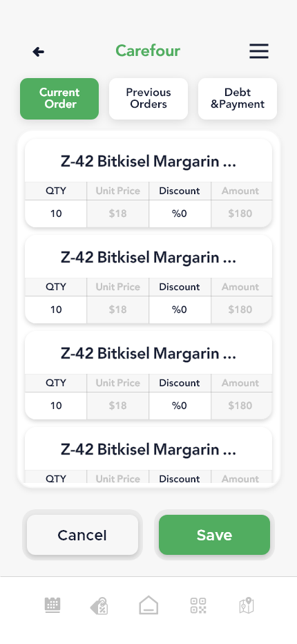Click the green Save button

pyautogui.click(x=214, y=535)
